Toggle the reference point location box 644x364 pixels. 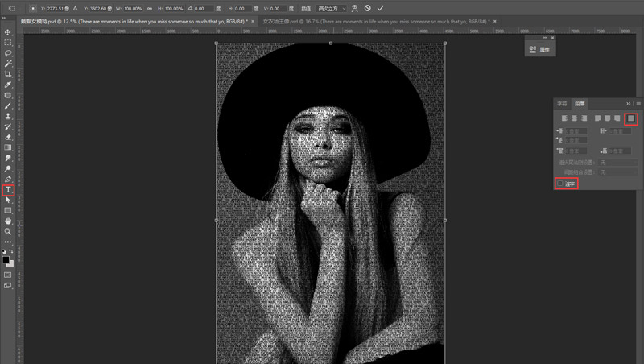pos(31,8)
